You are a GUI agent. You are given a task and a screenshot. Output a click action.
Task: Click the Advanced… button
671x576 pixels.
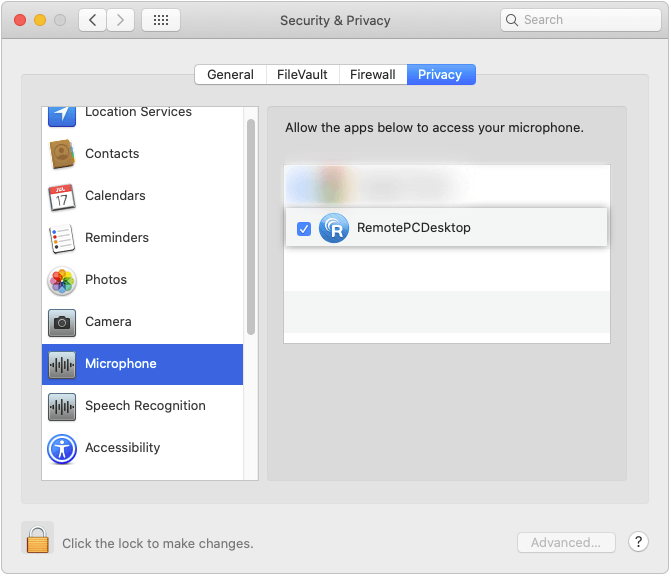click(x=566, y=543)
